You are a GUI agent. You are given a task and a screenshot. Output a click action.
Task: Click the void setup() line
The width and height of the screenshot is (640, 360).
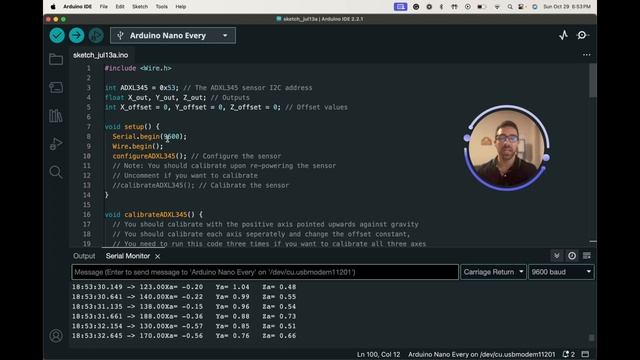[x=132, y=127]
